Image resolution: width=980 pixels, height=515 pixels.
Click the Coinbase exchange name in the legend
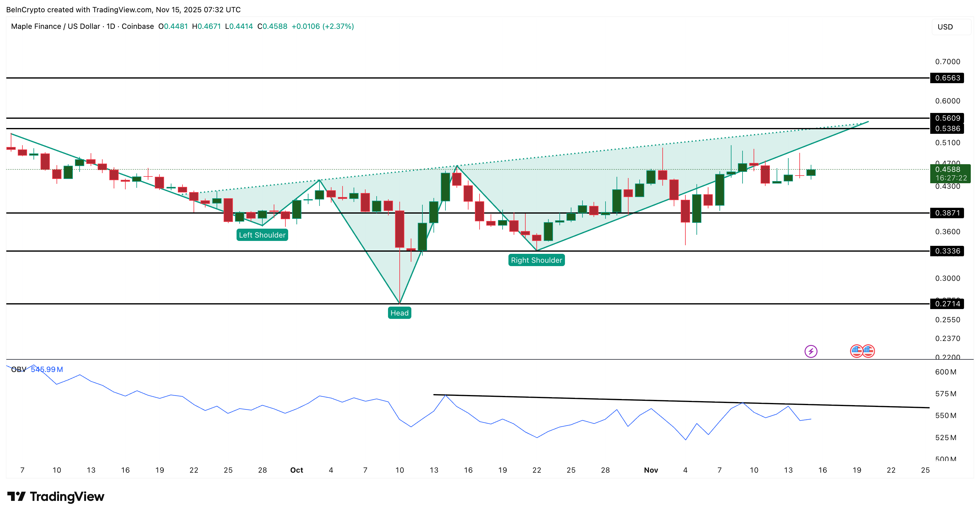pos(137,27)
